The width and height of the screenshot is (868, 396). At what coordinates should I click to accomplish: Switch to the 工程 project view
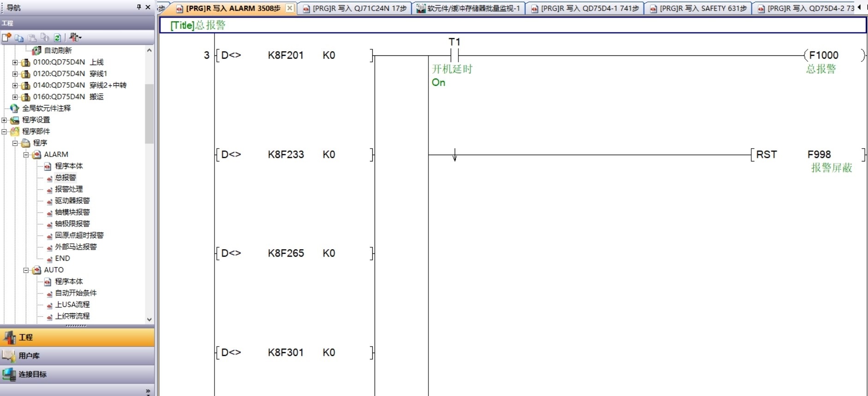pyautogui.click(x=77, y=337)
